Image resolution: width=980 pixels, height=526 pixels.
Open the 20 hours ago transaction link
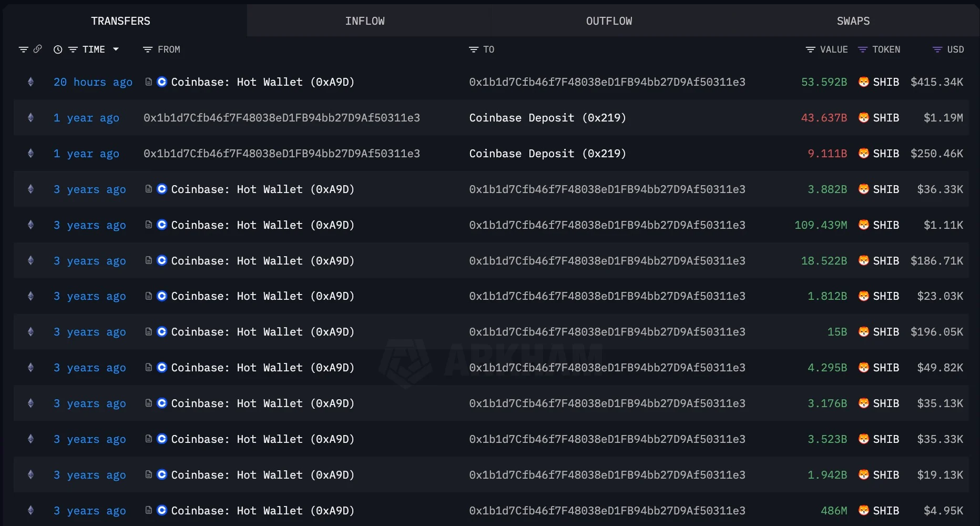(x=93, y=82)
